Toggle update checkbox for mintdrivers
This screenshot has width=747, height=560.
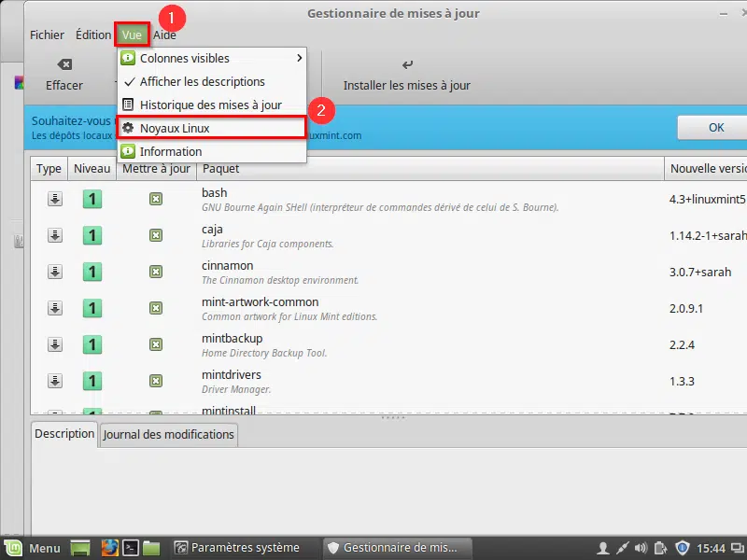156,381
